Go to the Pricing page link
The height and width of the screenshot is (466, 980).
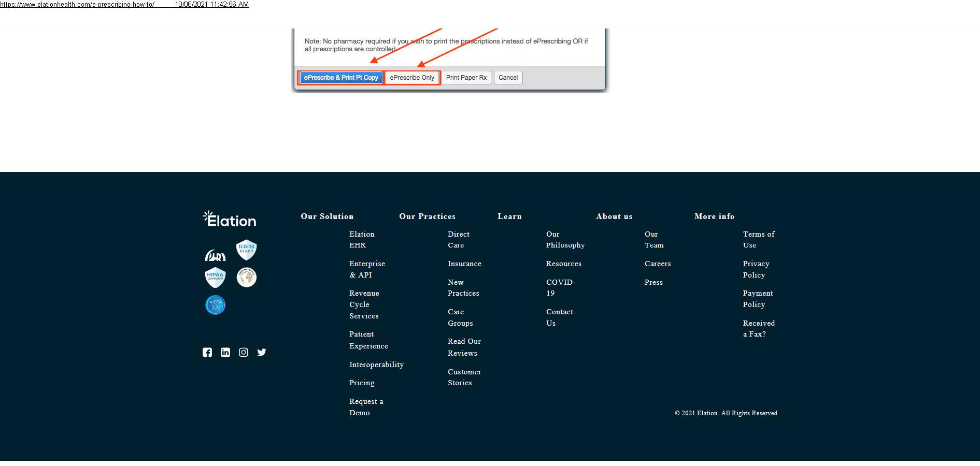[x=362, y=383]
